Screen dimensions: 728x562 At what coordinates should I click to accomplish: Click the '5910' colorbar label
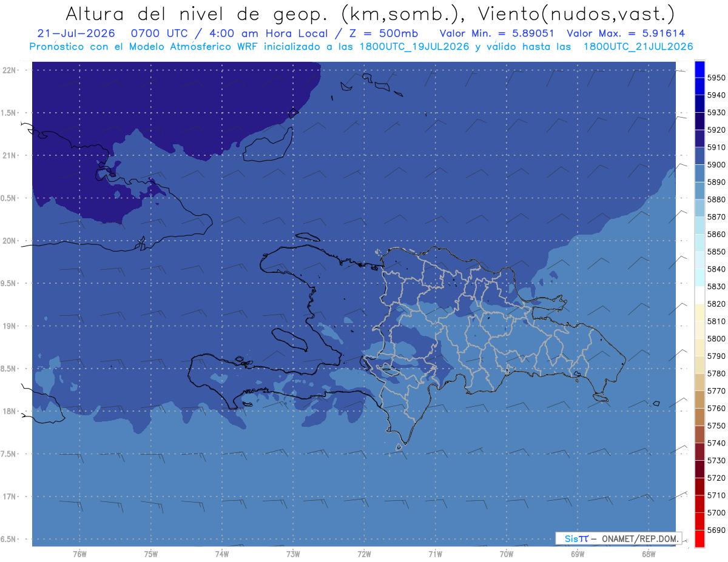[x=716, y=147]
